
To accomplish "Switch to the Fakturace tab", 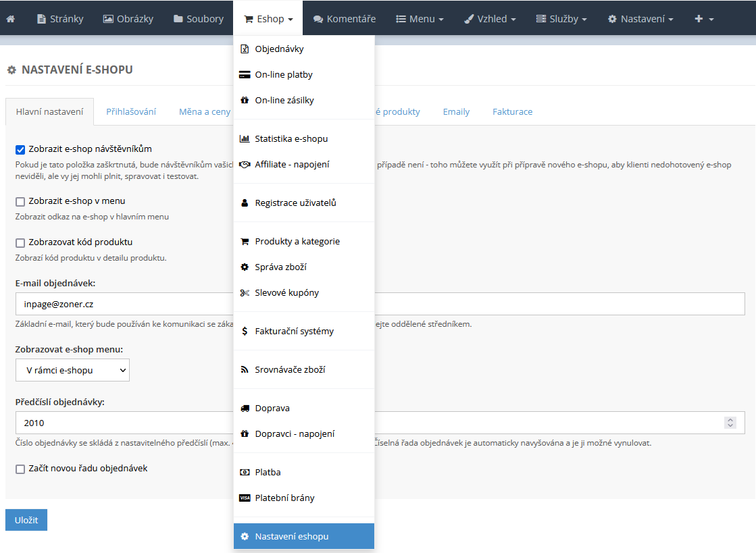I will [512, 112].
